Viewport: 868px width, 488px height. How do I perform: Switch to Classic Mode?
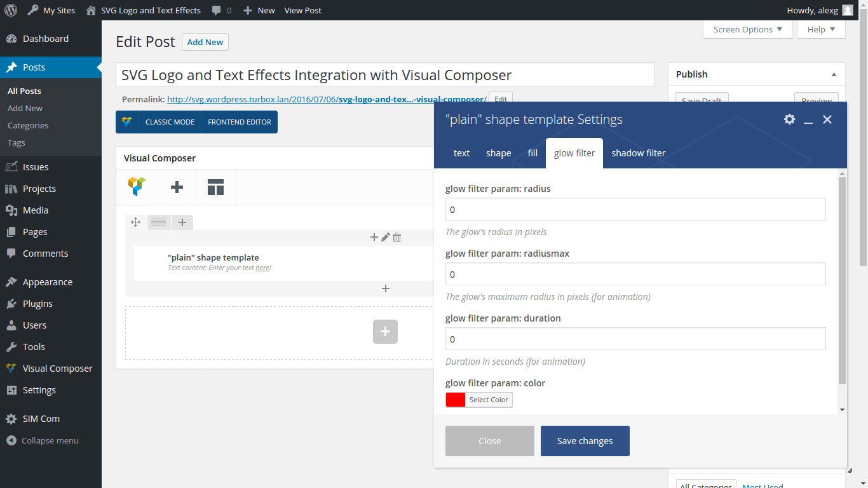(170, 122)
